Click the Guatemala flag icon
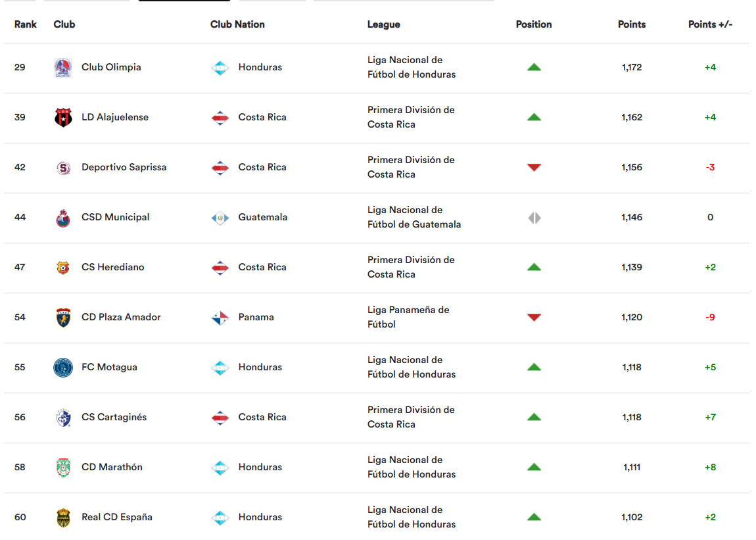 click(220, 218)
